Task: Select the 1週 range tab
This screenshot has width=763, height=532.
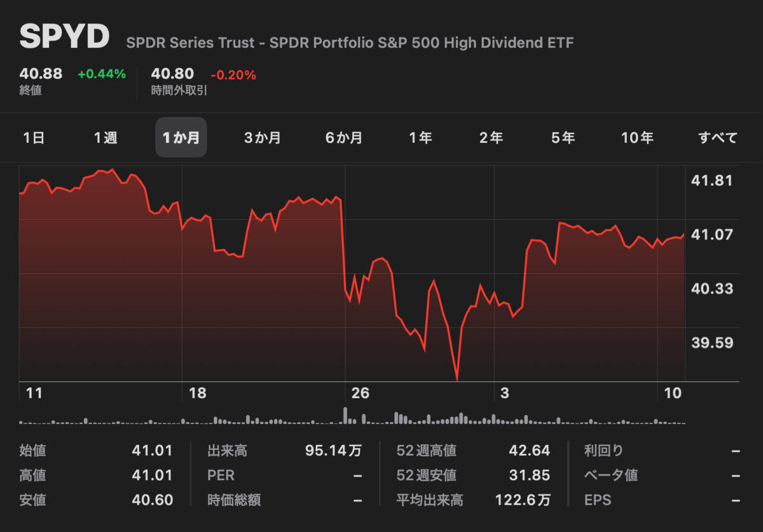Action: tap(106, 137)
